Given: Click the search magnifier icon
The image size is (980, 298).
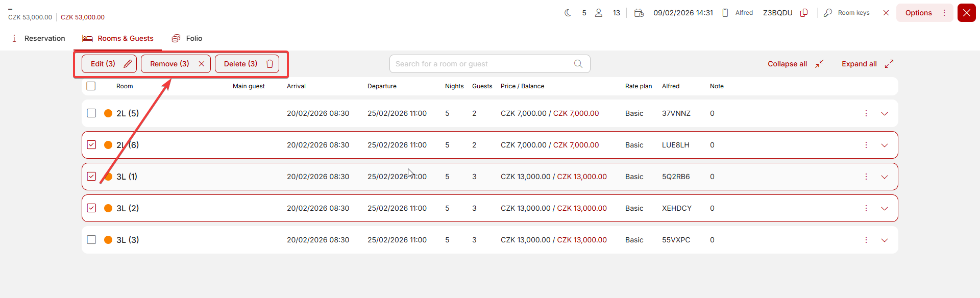Looking at the screenshot, I should [x=578, y=64].
